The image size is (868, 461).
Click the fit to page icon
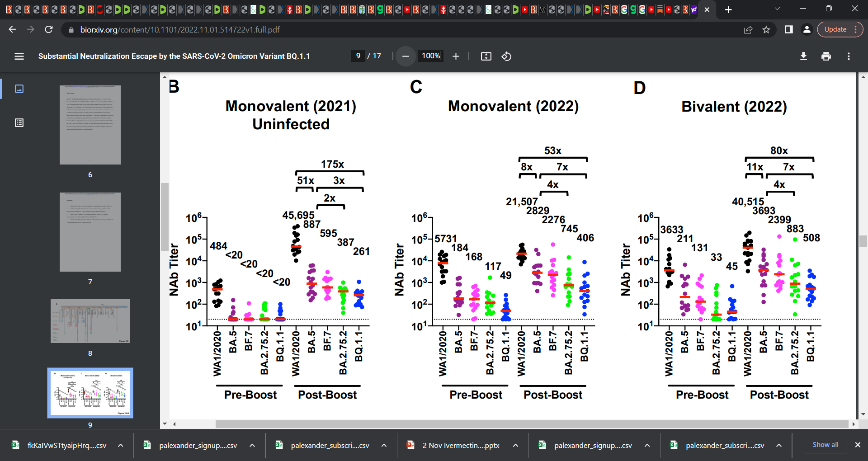pyautogui.click(x=486, y=56)
